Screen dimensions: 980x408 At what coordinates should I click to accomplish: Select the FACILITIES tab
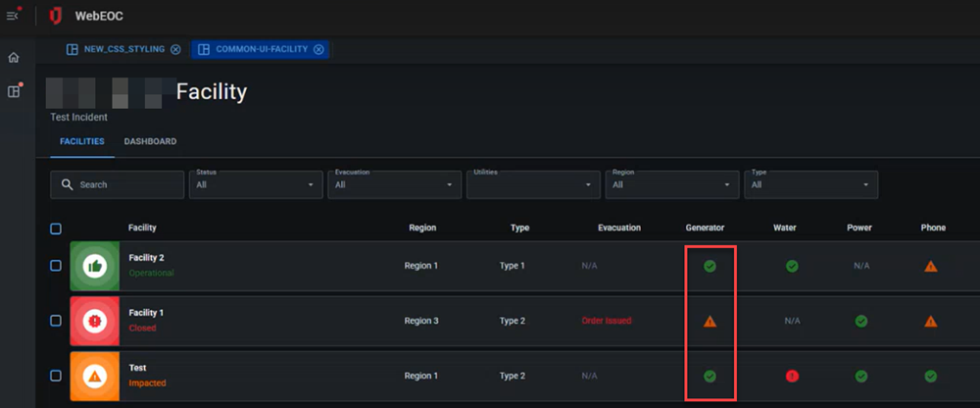coord(82,142)
